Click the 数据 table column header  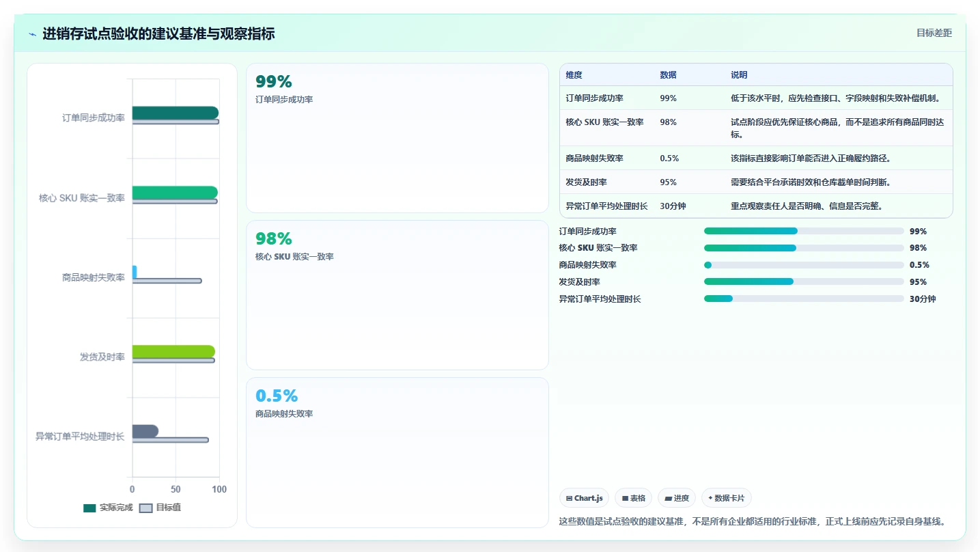coord(668,75)
